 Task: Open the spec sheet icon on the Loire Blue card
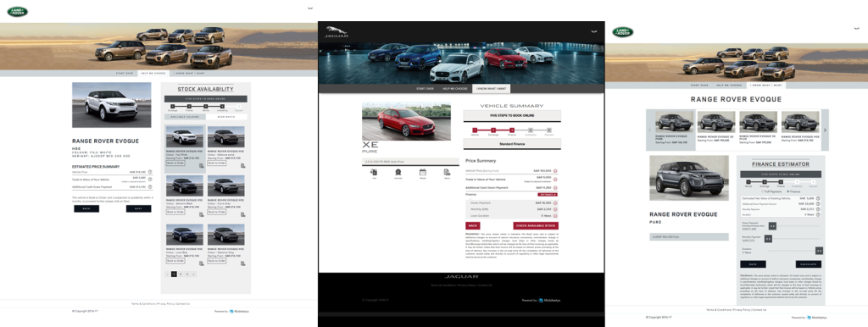coord(202,263)
